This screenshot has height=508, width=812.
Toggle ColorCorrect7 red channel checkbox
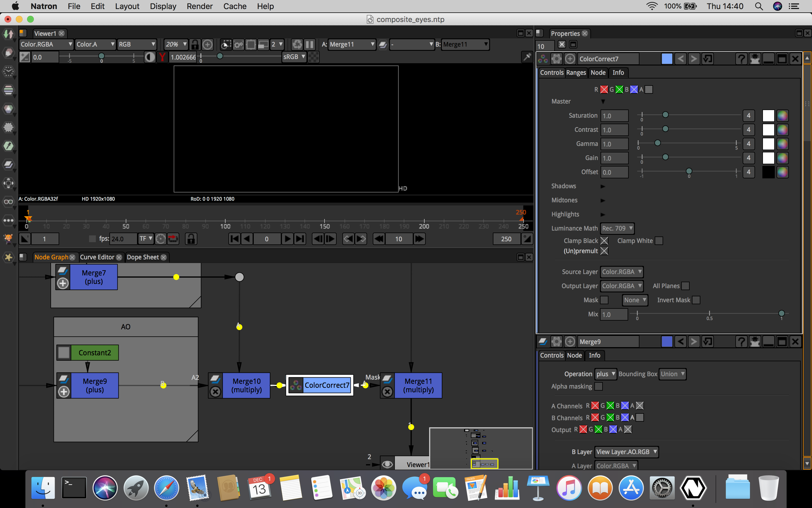pos(604,89)
